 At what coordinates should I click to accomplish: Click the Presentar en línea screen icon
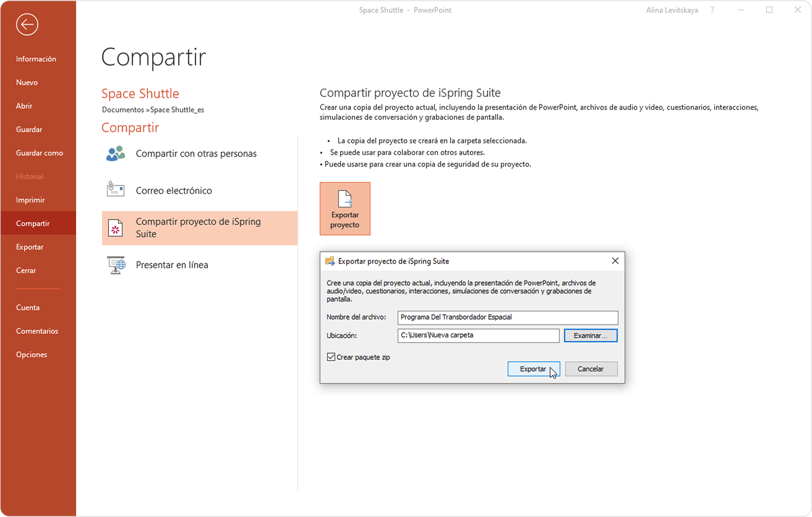[116, 265]
